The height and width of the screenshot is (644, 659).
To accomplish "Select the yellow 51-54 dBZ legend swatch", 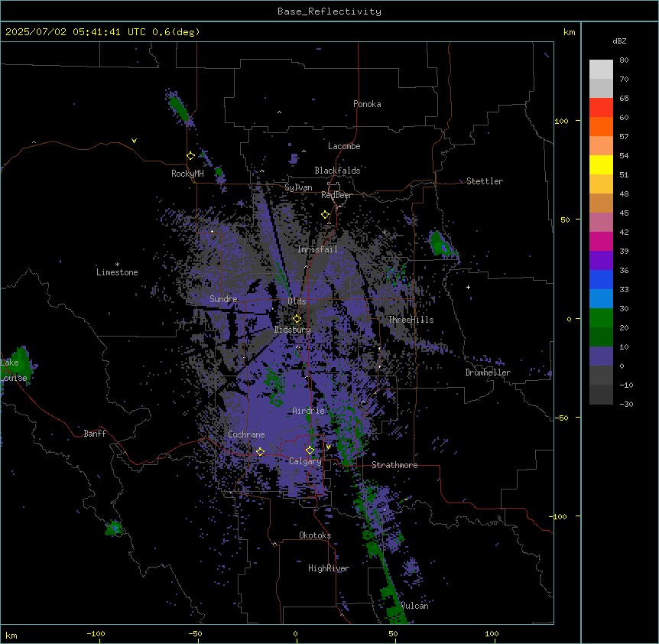I will point(601,164).
